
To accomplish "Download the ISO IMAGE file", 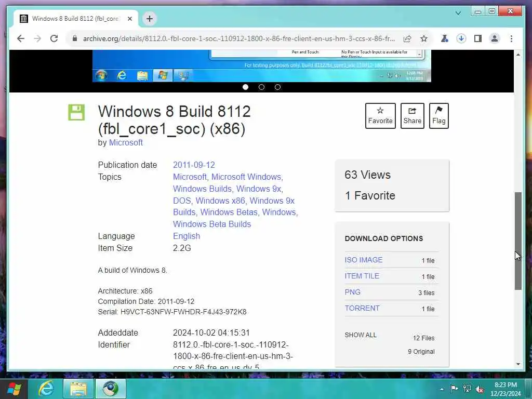I will coord(363,260).
